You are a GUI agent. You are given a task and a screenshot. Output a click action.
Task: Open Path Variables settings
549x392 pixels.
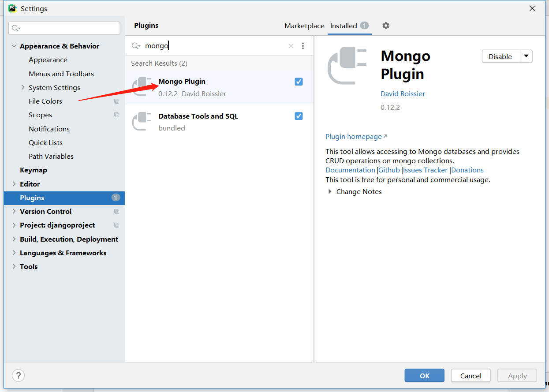51,157
